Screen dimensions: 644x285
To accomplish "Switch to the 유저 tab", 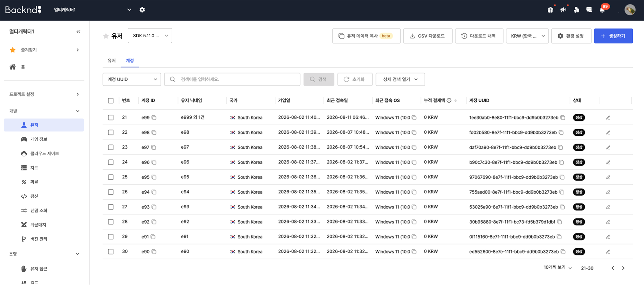I will tap(112, 61).
